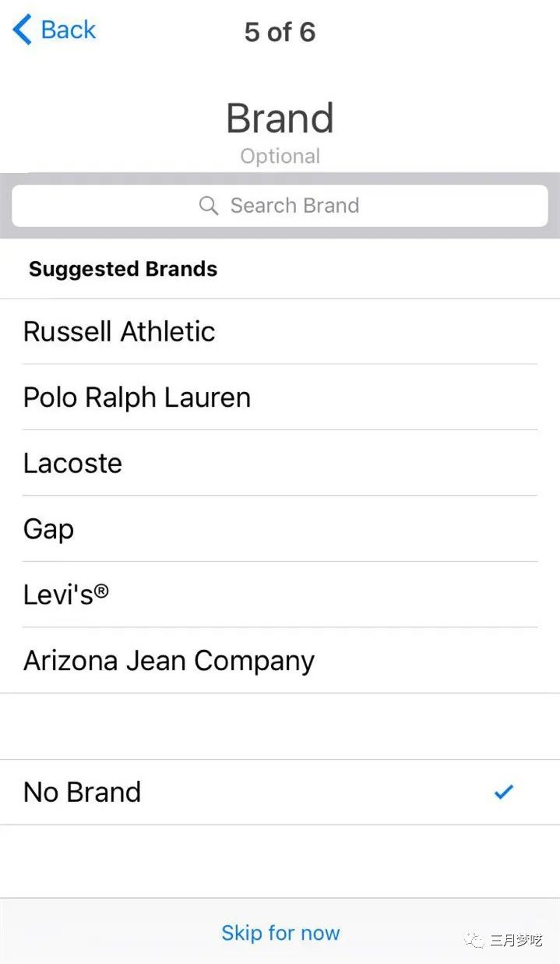560x964 pixels.
Task: Choose Polo Ralph Lauren from the list
Action: pyautogui.click(x=137, y=397)
